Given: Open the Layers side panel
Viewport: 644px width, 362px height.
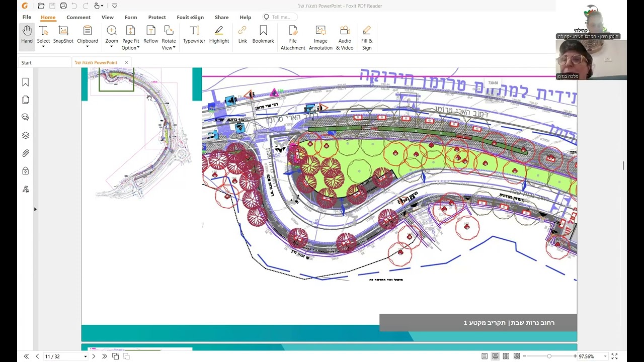Looking at the screenshot, I should click(x=26, y=135).
